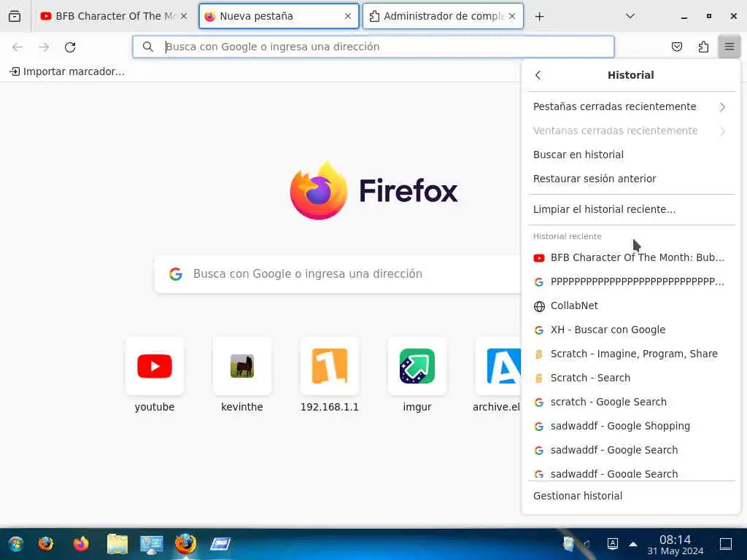This screenshot has width=747, height=560.
Task: Click Importar marcadores bookmark toolbar item
Action: 67,71
